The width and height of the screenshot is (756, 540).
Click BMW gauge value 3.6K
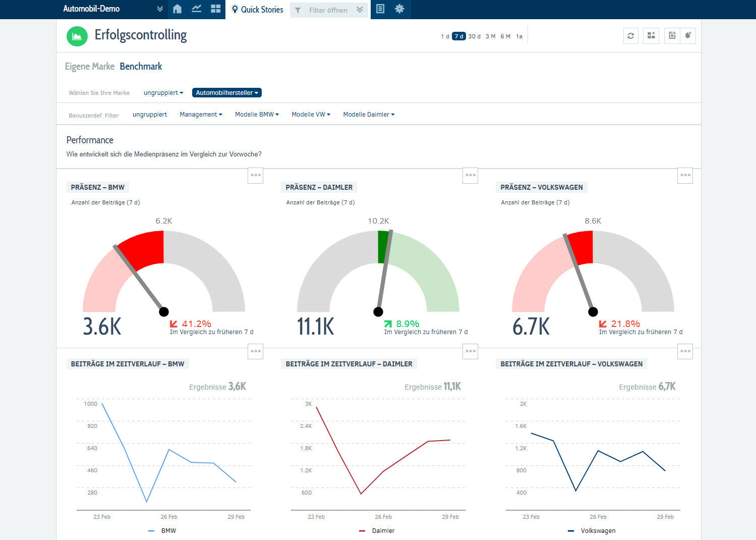[102, 327]
